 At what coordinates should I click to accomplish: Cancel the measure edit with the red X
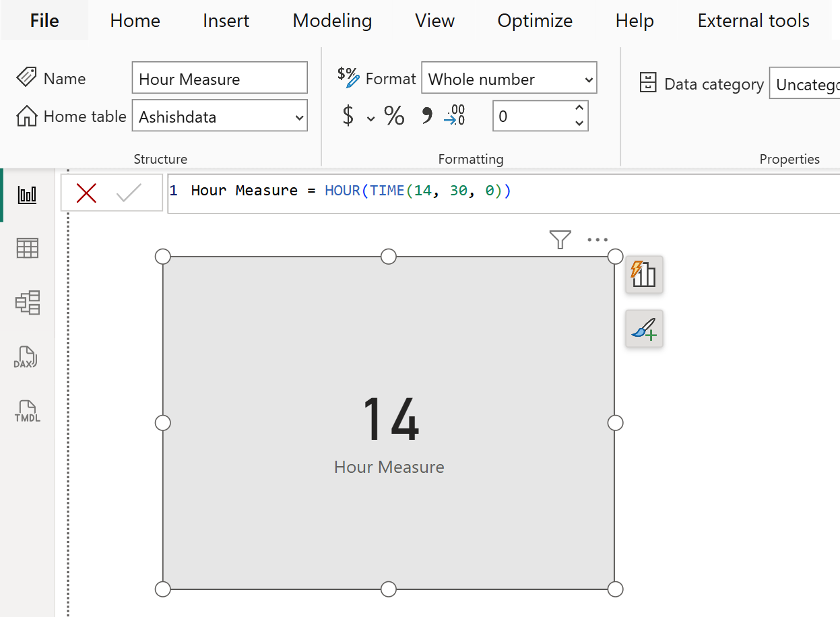click(x=88, y=192)
